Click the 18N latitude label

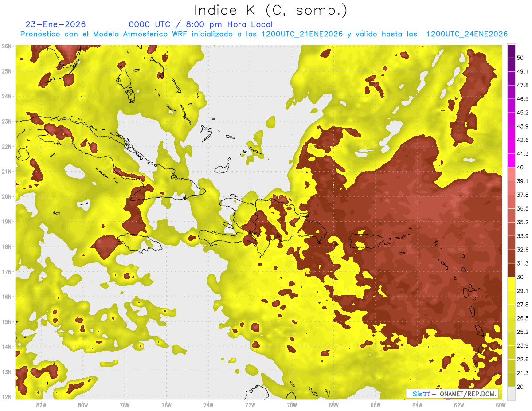point(7,247)
